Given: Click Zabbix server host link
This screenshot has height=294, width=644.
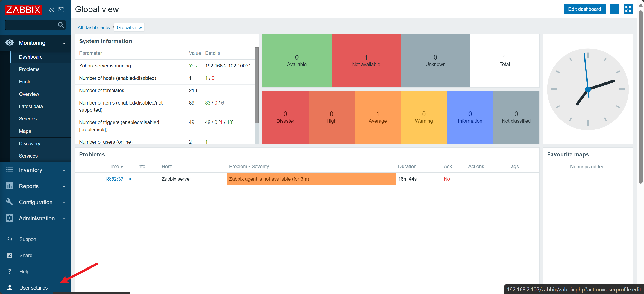Looking at the screenshot, I should [x=176, y=179].
